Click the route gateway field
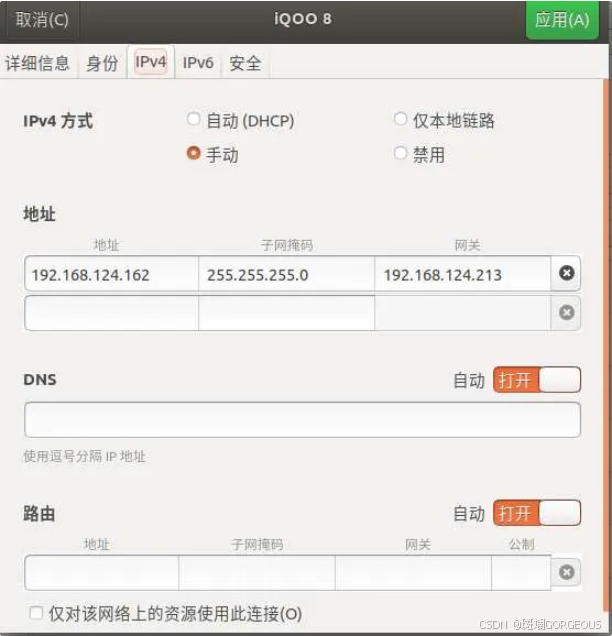612x636 pixels. click(413, 573)
